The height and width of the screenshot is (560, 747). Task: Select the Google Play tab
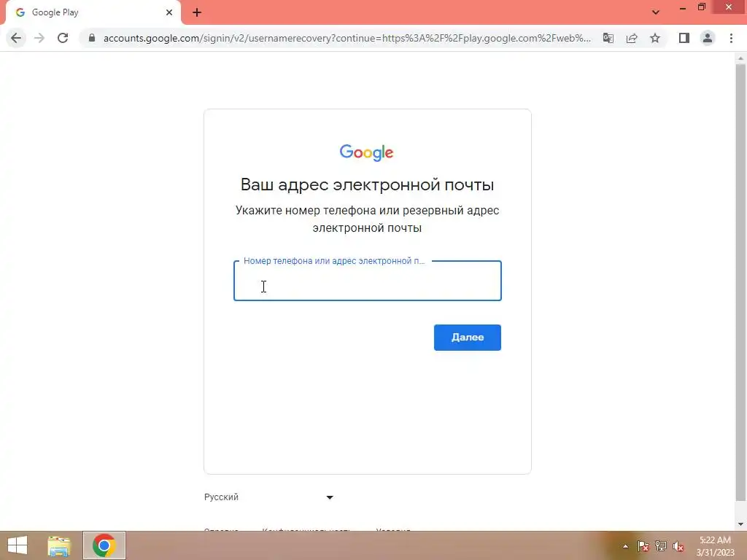93,13
